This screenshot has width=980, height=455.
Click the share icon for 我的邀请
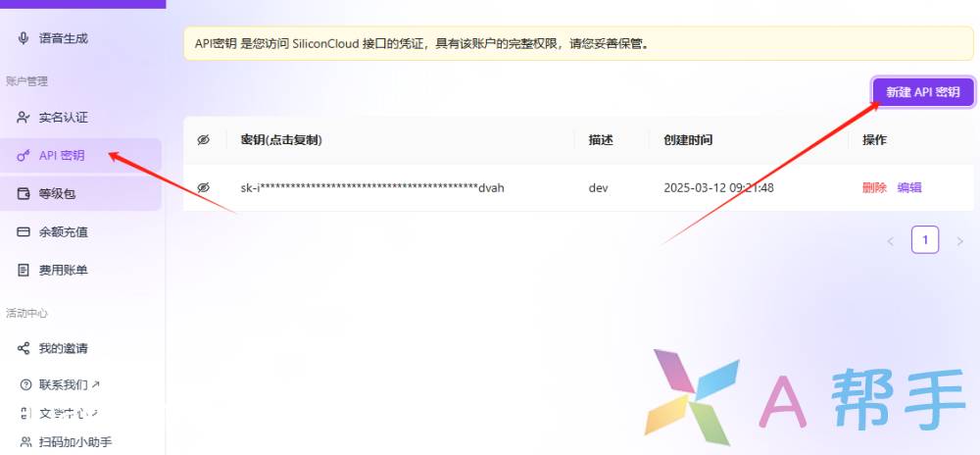tap(24, 348)
